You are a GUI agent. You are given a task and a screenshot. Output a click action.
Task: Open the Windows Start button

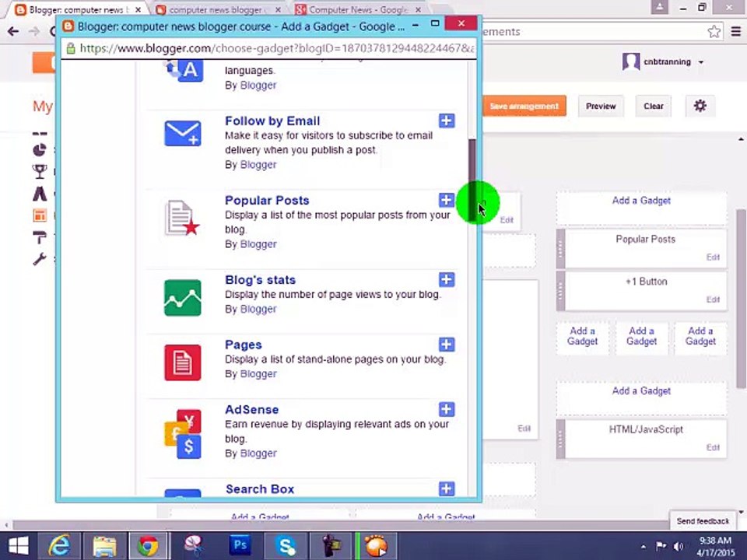click(18, 546)
